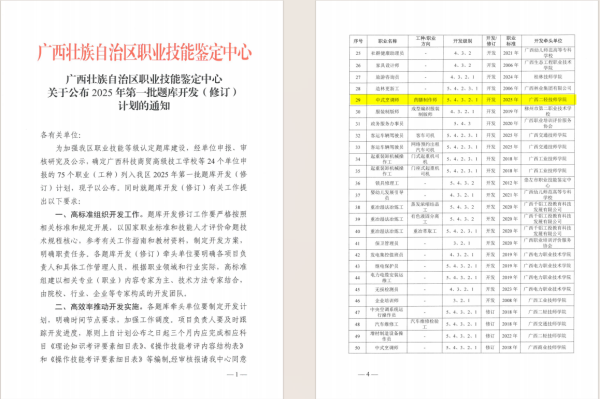Select heading 一、高标准组织开发工作
Screen dimensions: 600x399
[99, 214]
